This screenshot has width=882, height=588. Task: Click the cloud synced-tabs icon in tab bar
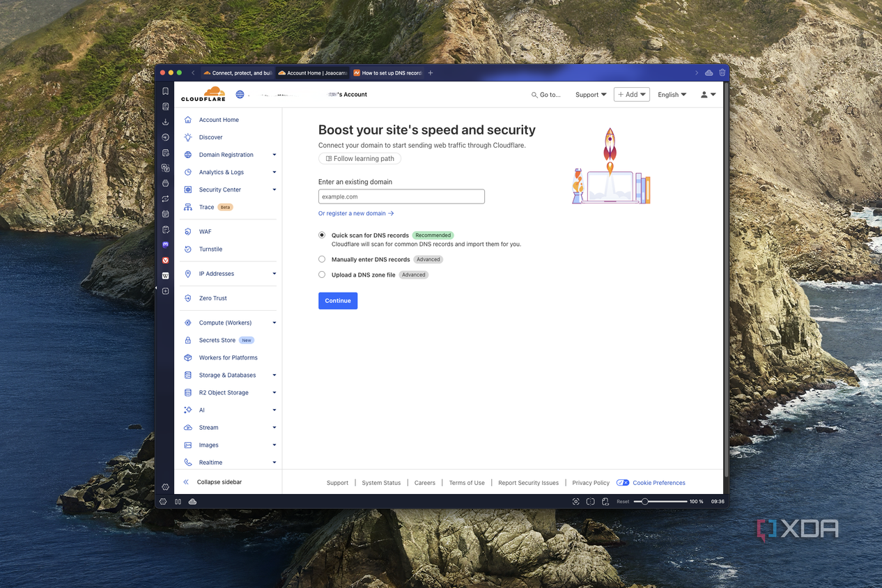[709, 72]
